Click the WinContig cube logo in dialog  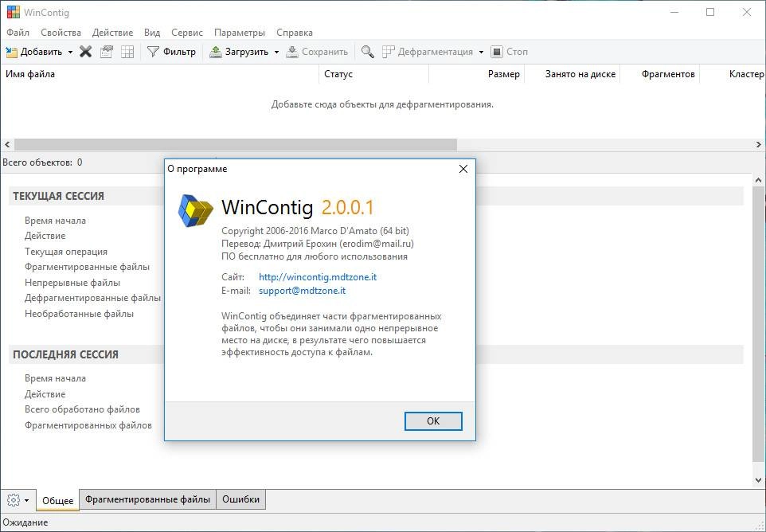pyautogui.click(x=195, y=210)
